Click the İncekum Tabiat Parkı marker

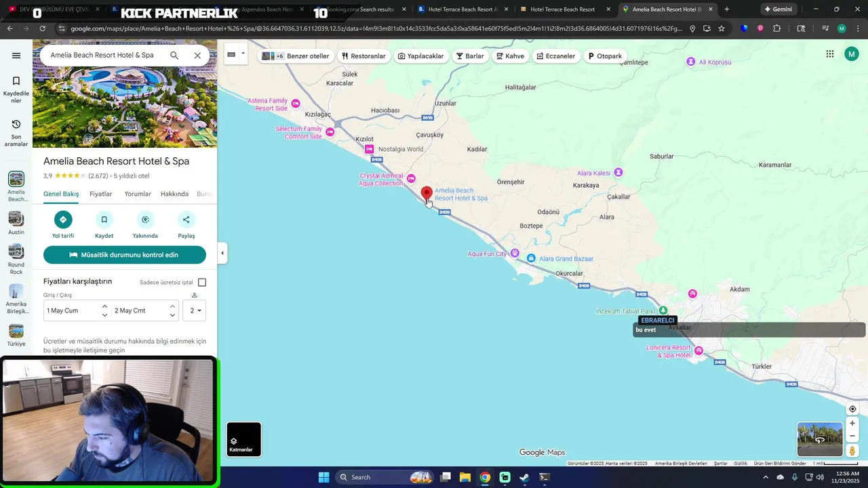663,310
